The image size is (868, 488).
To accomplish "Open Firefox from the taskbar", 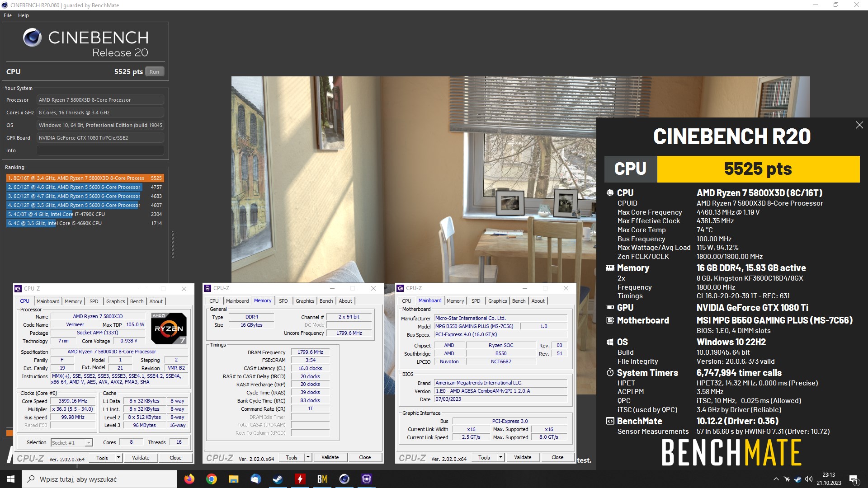I will [189, 479].
